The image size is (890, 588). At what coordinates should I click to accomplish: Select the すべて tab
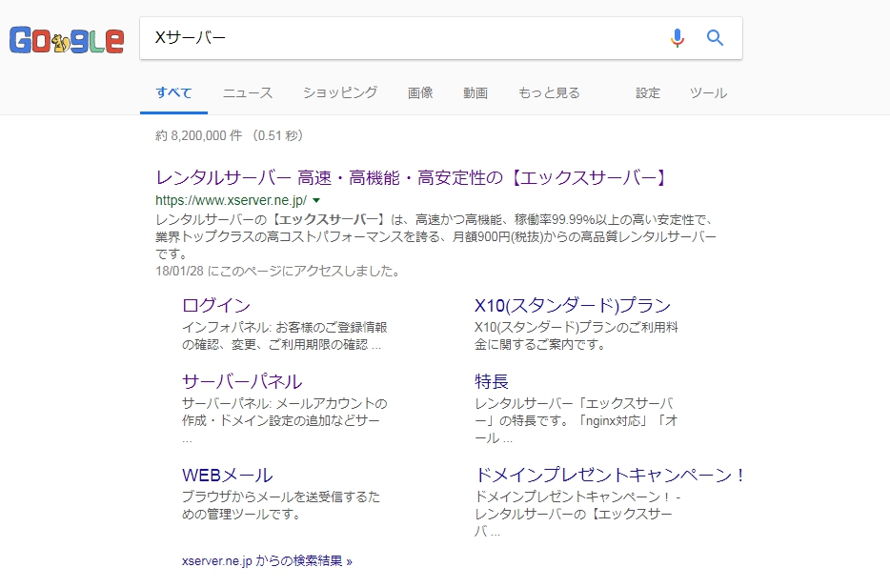coord(173,92)
